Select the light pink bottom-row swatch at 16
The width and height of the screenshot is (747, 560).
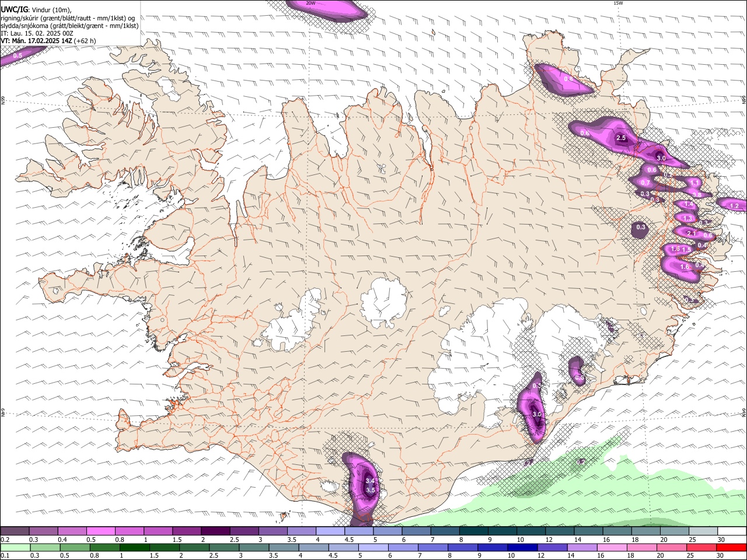click(x=611, y=548)
